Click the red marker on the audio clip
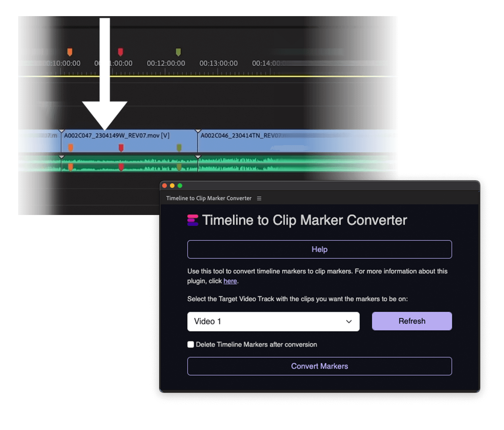The height and width of the screenshot is (430, 504). click(121, 167)
